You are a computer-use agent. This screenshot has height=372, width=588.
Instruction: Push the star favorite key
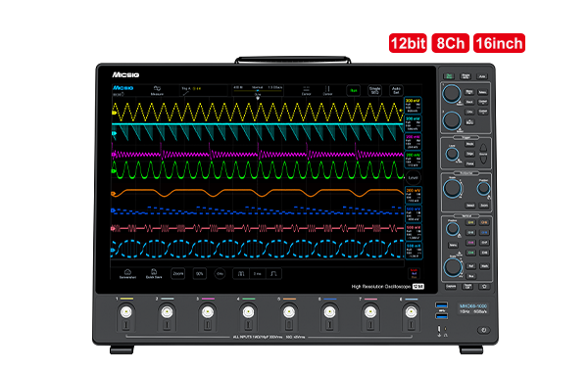coord(484,286)
